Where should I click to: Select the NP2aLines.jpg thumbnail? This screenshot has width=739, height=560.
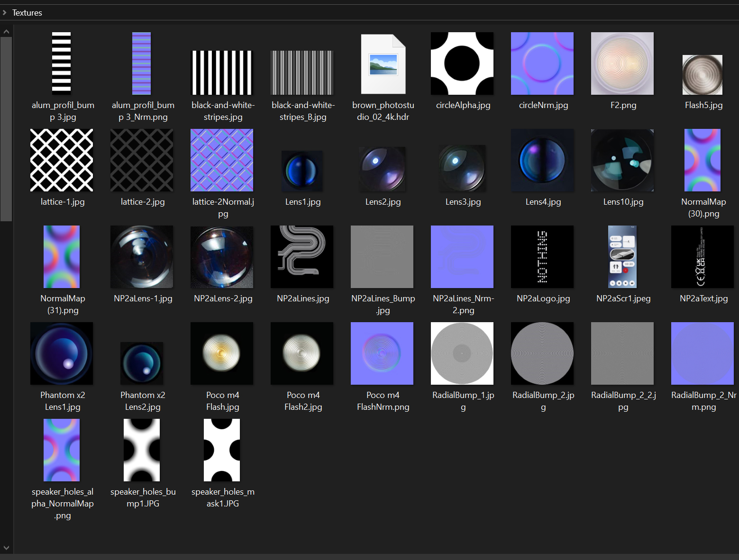click(302, 257)
